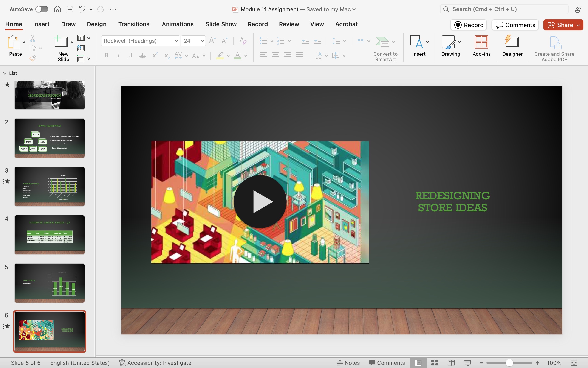The image size is (588, 368).
Task: Click Convert to SmartArt
Action: click(x=385, y=49)
